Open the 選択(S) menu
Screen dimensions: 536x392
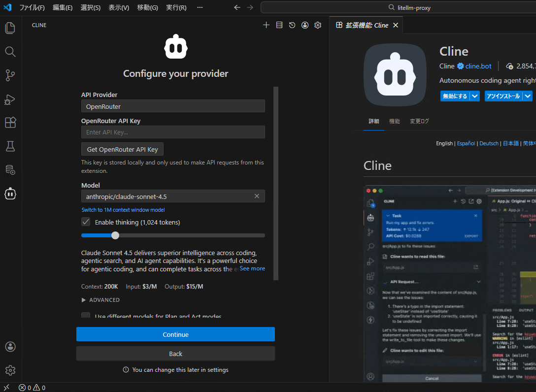pyautogui.click(x=91, y=7)
